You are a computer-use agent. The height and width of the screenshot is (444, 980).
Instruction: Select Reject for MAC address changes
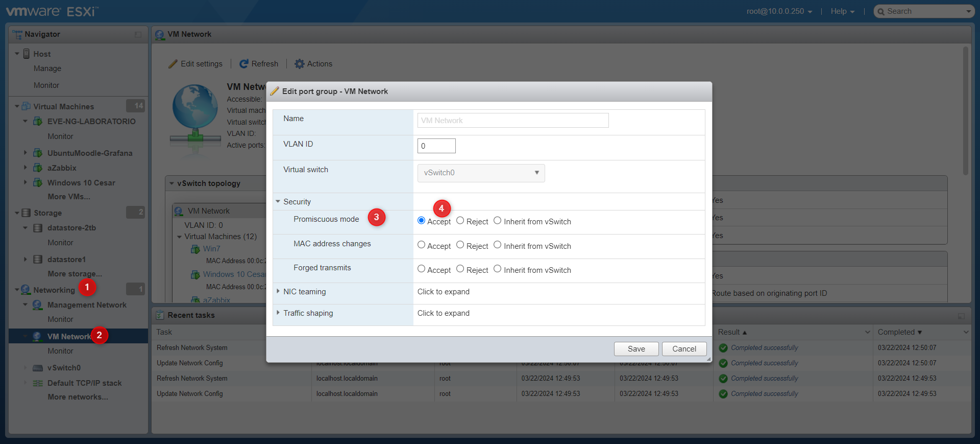coord(460,245)
